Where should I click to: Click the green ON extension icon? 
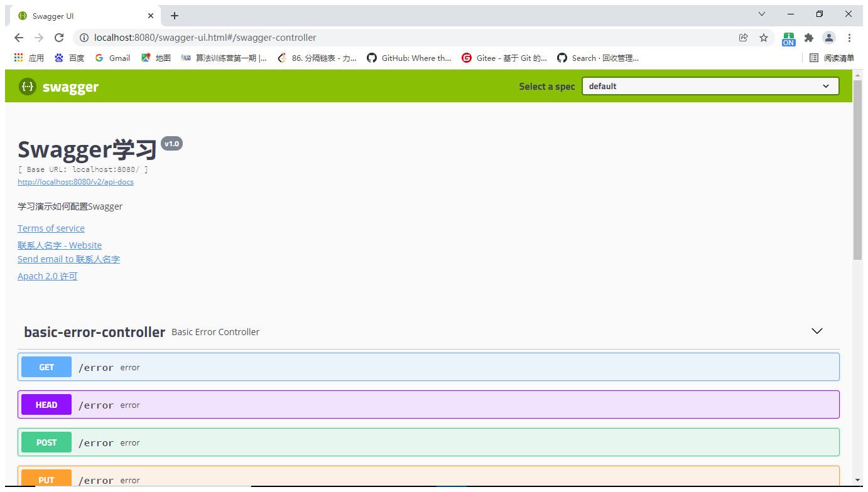tap(788, 38)
